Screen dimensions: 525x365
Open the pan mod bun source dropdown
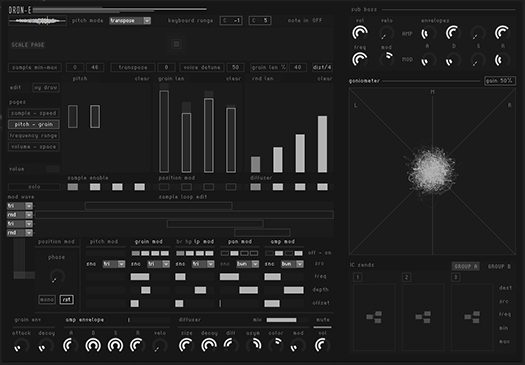pos(248,264)
